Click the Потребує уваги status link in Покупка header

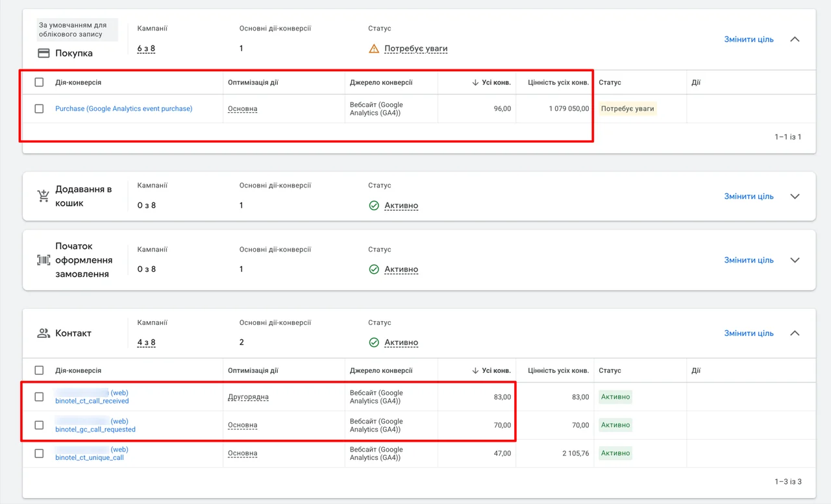[415, 49]
